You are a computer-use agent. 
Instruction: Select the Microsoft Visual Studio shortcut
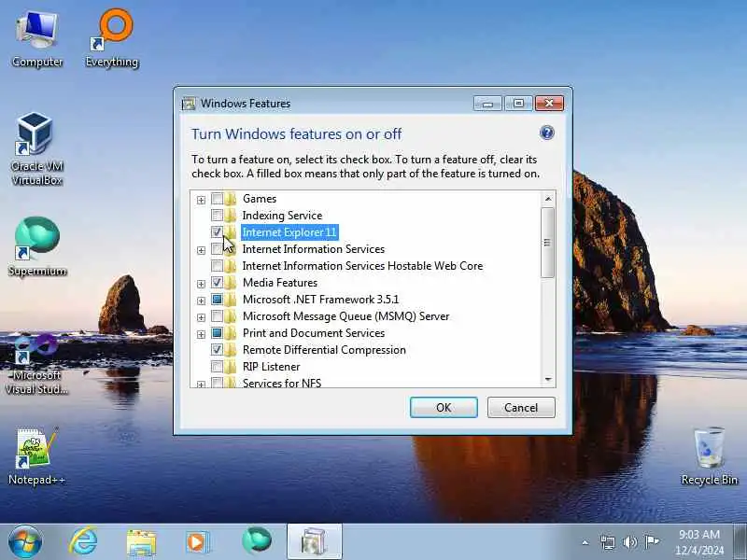point(36,364)
